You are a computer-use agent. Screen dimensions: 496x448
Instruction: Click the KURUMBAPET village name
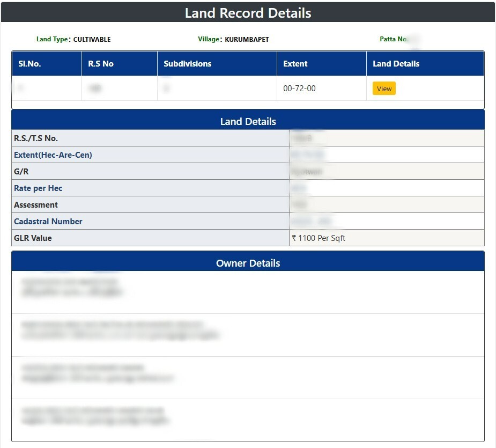[247, 39]
